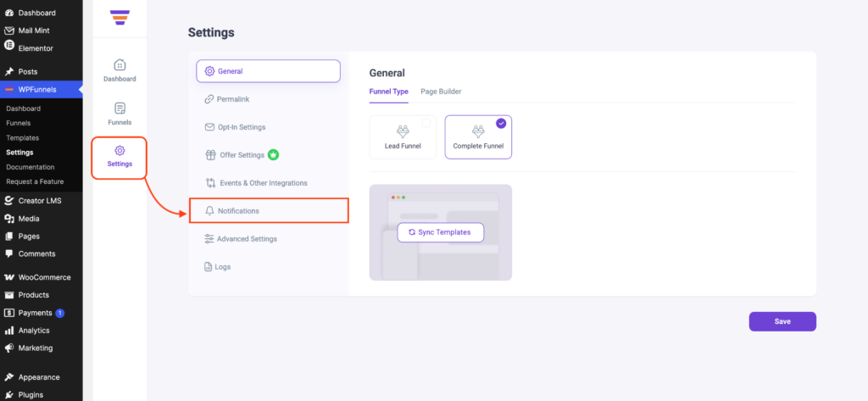Screen dimensions: 868x401
Task: Select the General settings tab
Action: 268,71
